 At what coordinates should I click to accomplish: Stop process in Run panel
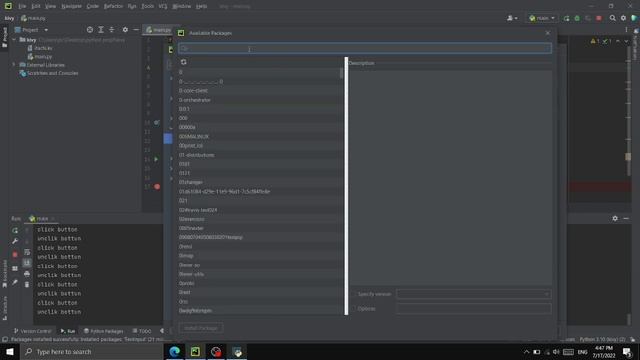coord(15,255)
